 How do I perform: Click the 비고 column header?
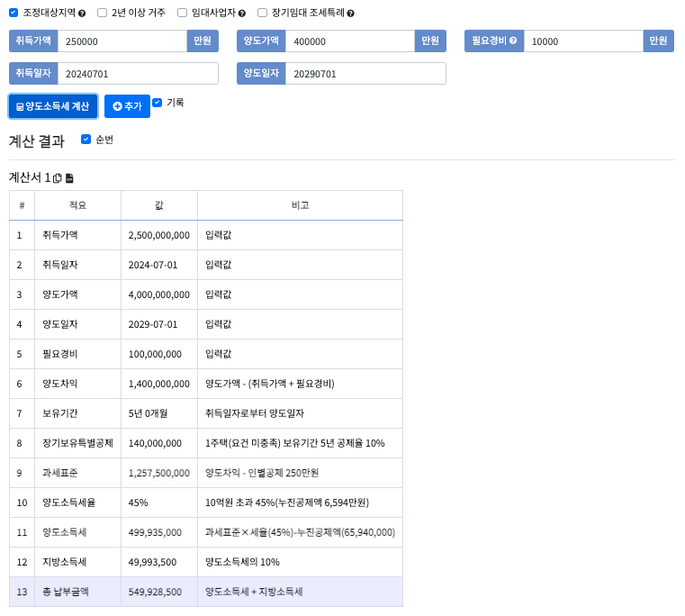pos(300,205)
